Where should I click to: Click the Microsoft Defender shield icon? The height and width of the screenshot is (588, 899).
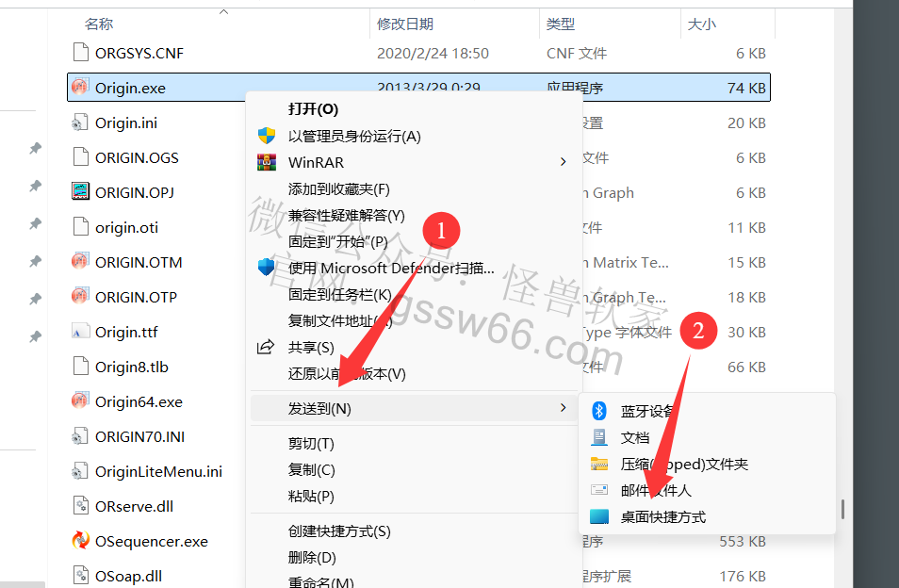(266, 268)
